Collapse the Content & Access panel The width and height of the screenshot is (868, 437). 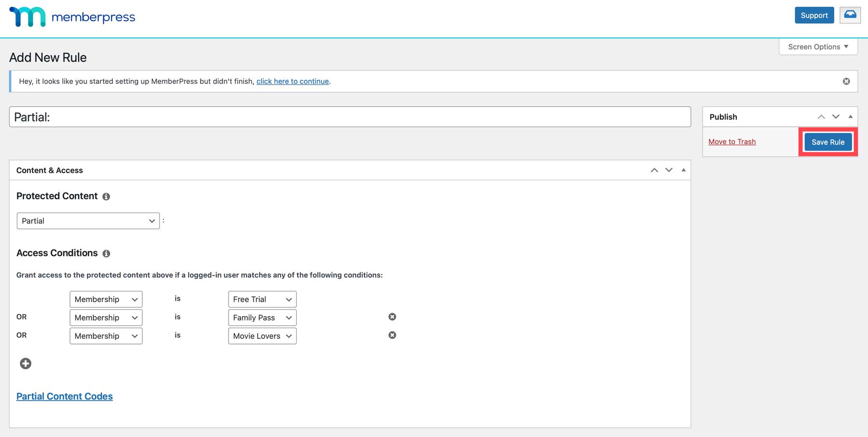pos(683,170)
